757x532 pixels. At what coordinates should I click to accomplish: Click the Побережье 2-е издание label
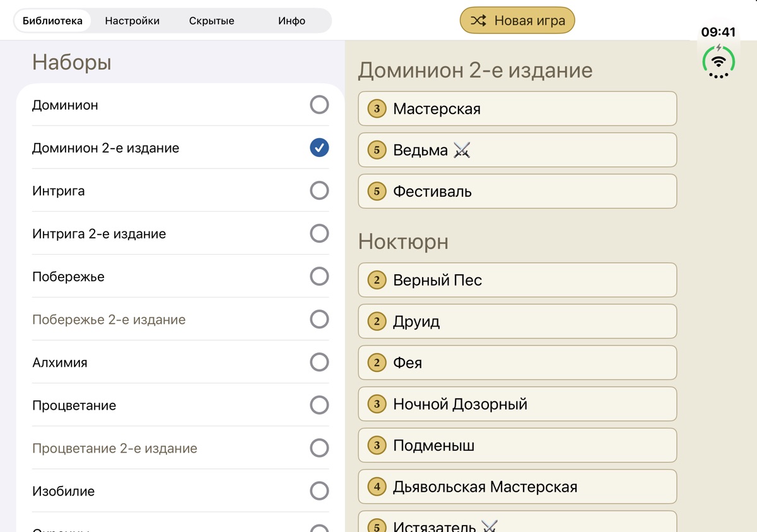[x=109, y=320]
